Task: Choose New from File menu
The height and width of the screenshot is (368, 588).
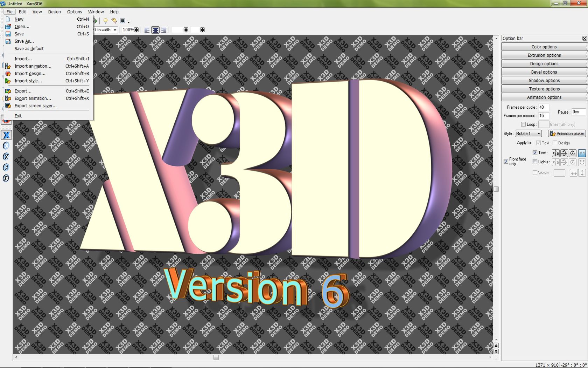Action: click(48, 19)
